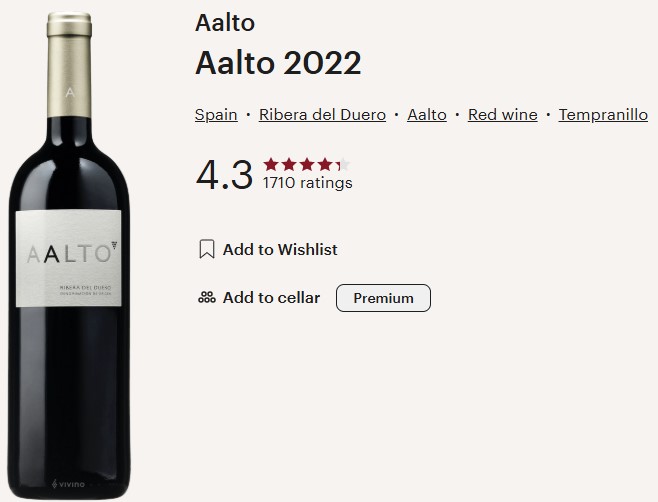Click the partially filled fifth star

pos(343,165)
